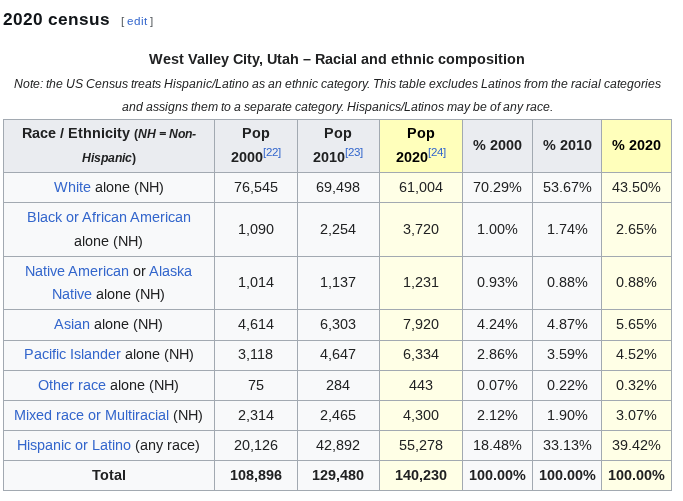683x501 pixels.
Task: Select the 443 cell value
Action: pyautogui.click(x=421, y=385)
